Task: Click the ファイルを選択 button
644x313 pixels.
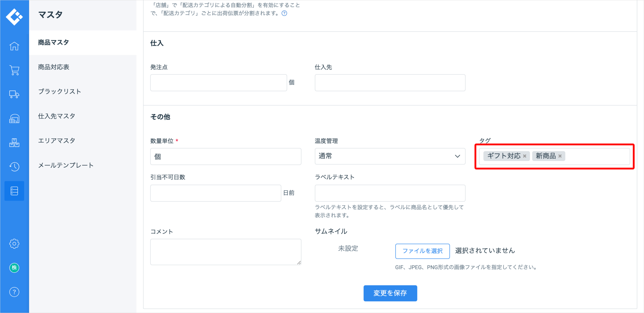Action: click(422, 251)
